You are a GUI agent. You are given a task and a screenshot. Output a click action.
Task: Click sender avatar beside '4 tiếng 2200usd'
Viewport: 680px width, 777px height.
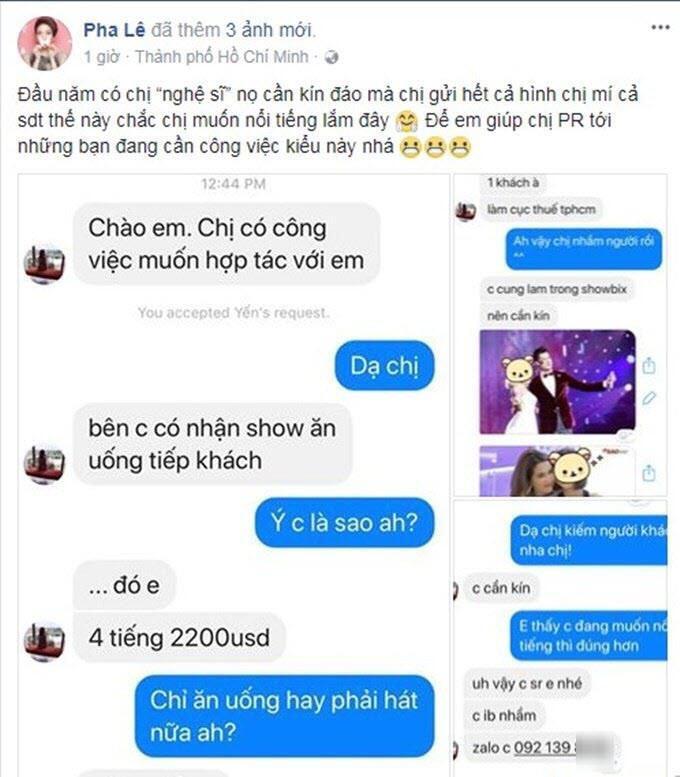click(x=45, y=642)
